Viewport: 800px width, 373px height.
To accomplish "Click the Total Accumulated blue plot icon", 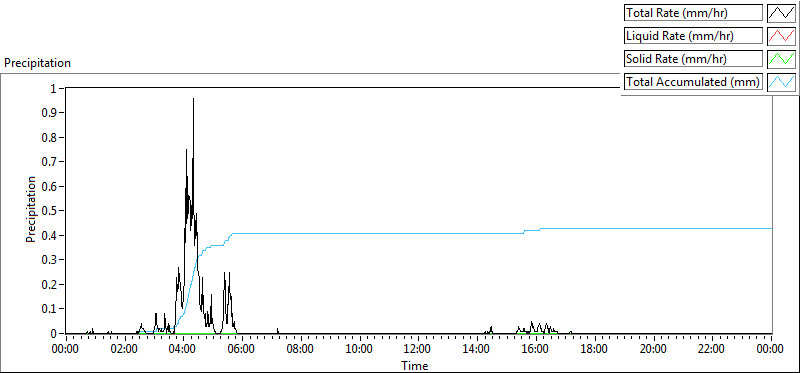I will pyautogui.click(x=781, y=82).
